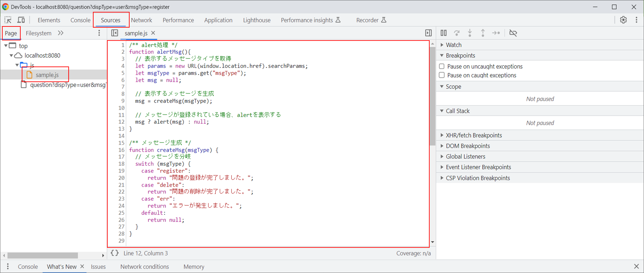
Task: Click the Step over next function call icon
Action: pos(457,33)
